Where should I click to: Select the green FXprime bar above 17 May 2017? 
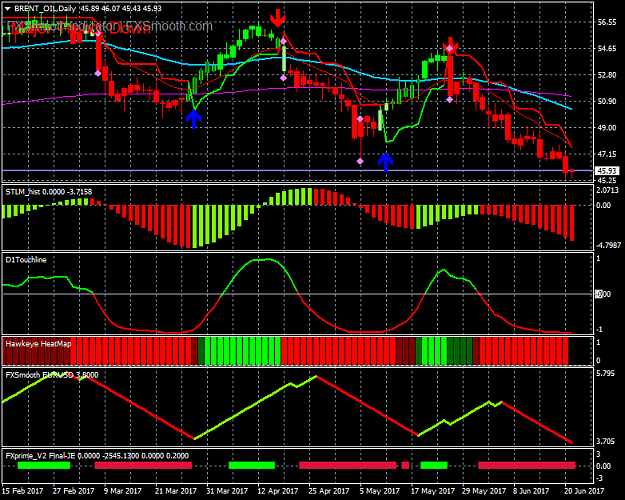click(434, 465)
